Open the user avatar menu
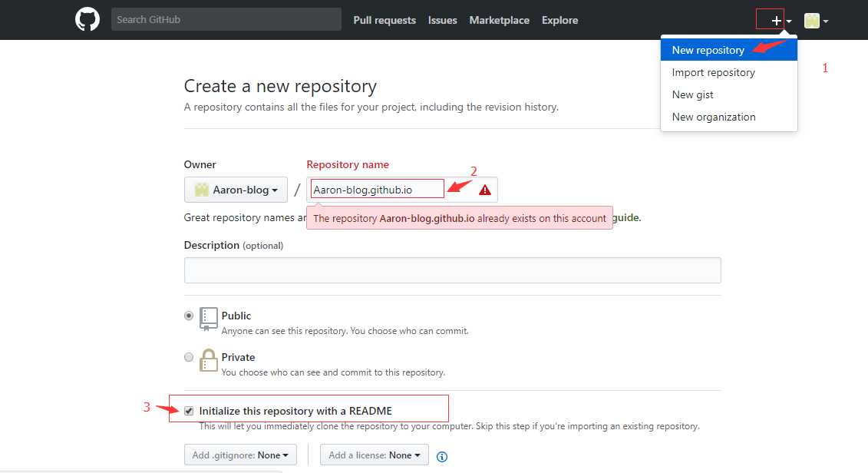This screenshot has height=473, width=868. (x=816, y=21)
